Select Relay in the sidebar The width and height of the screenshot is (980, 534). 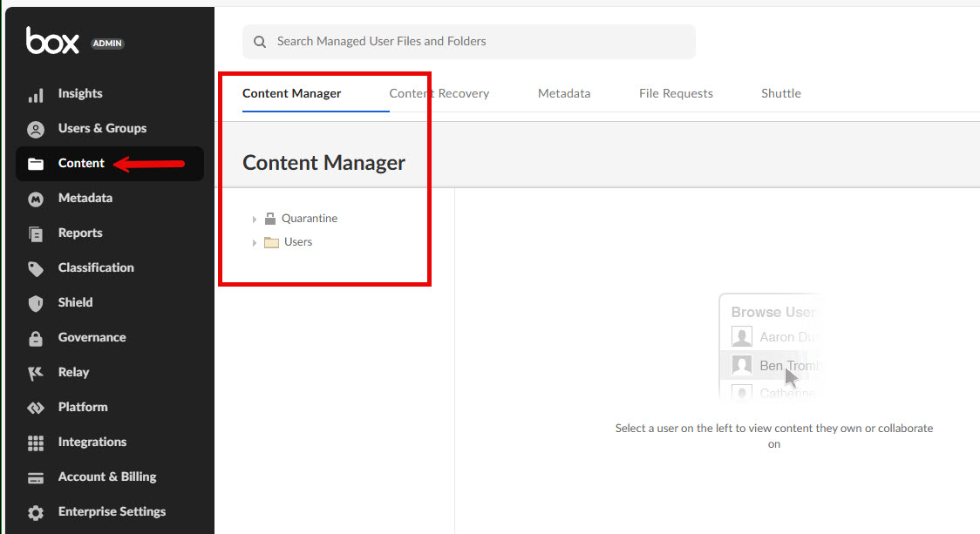coord(74,373)
